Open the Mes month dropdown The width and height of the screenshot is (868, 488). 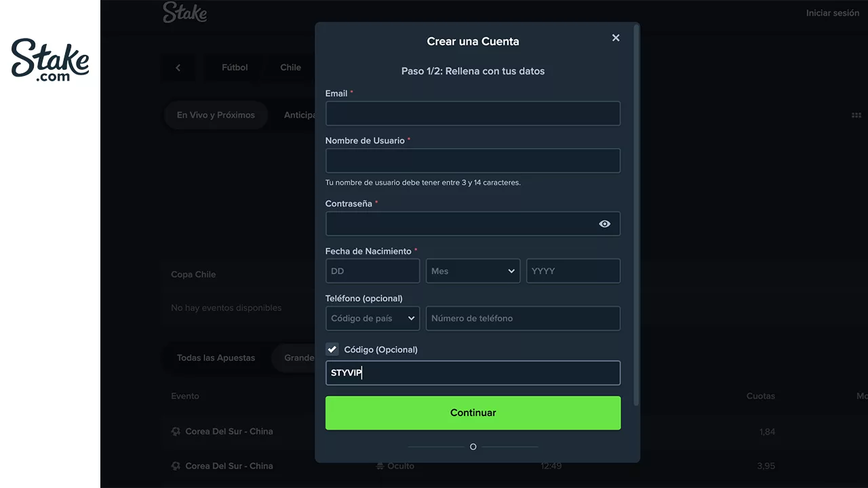click(473, 270)
